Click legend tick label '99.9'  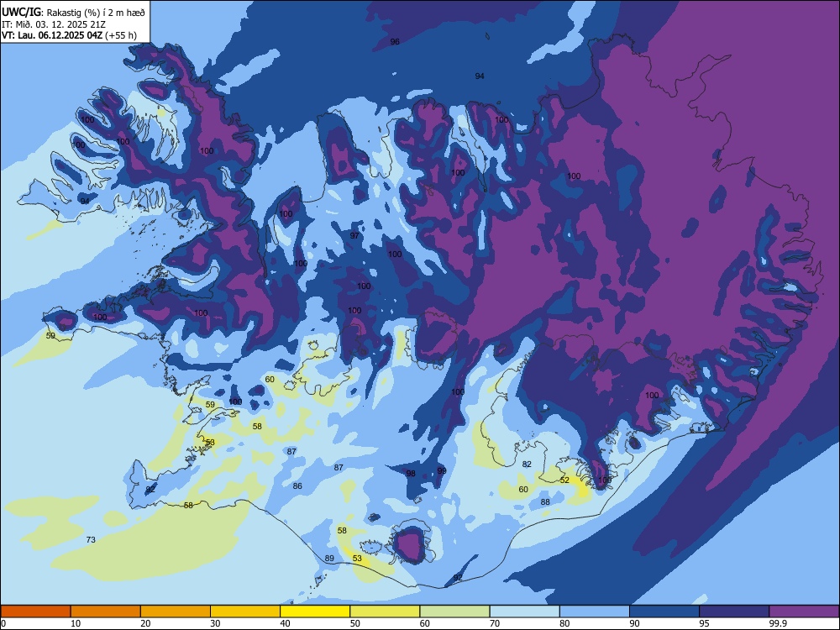point(777,623)
